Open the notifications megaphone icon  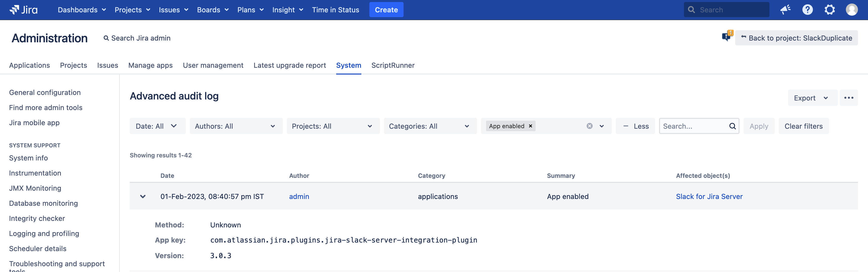click(x=785, y=10)
